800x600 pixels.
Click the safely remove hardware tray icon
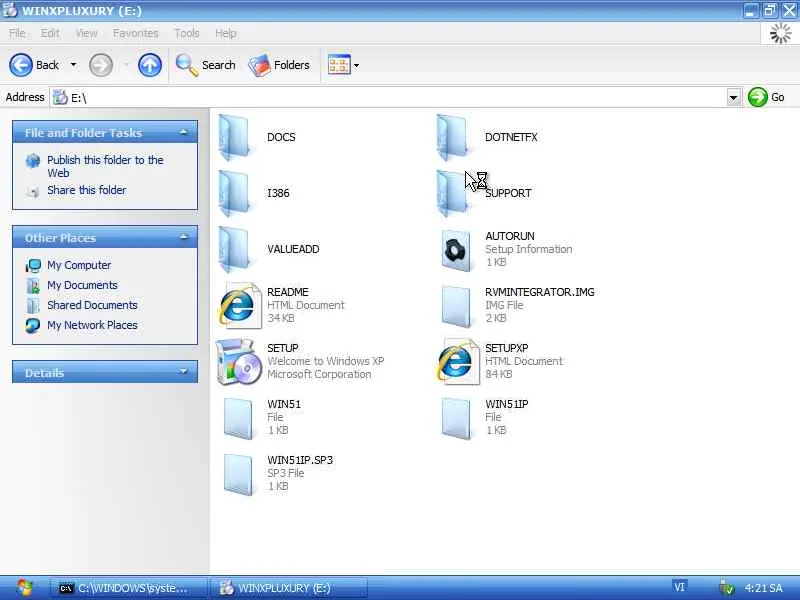(x=727, y=588)
